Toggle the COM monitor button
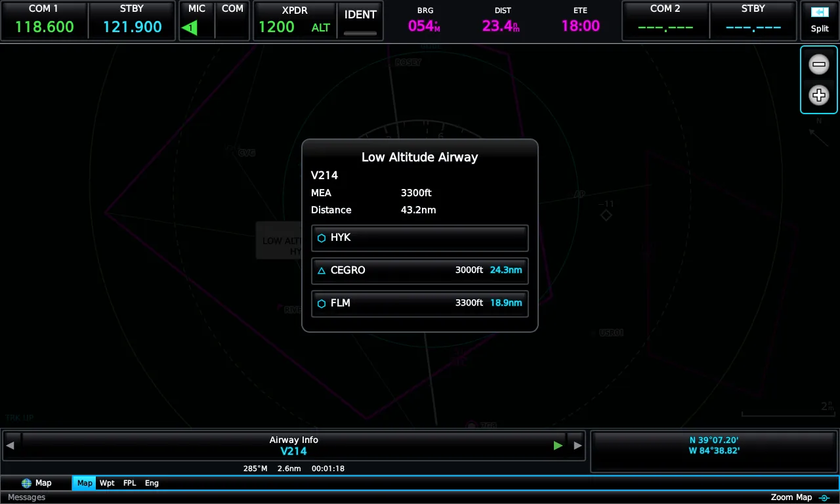 click(x=232, y=21)
